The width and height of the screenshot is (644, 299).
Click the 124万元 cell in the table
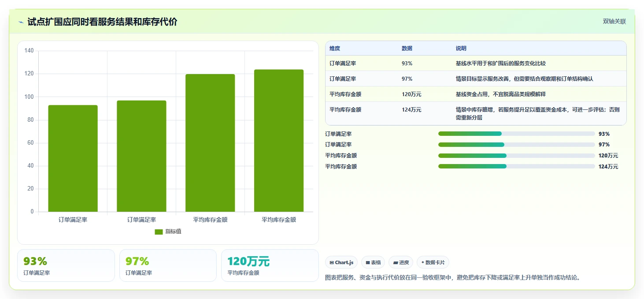pos(411,110)
